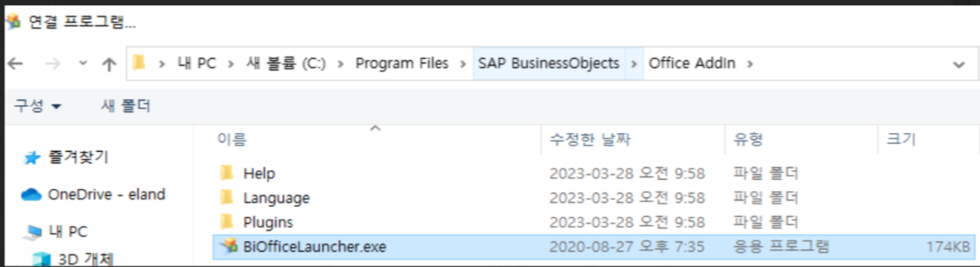The image size is (980, 267).
Task: Open the 구성 dropdown menu
Action: (x=38, y=106)
